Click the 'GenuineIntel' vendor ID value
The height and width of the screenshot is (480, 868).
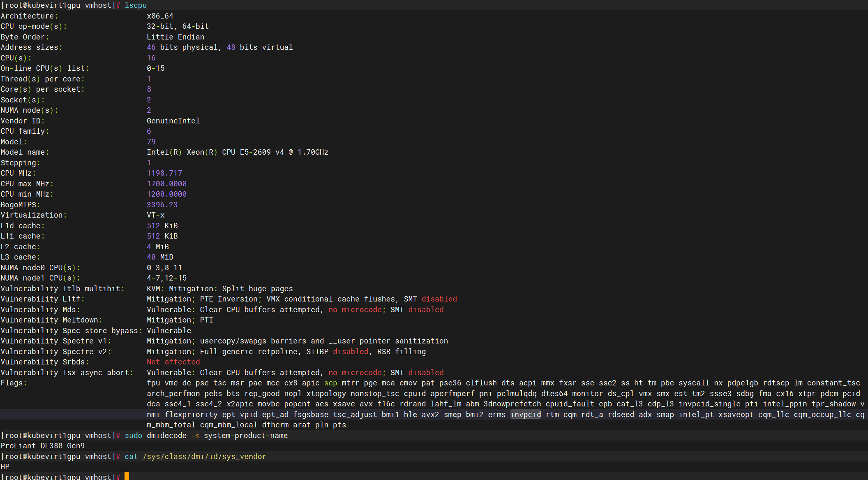tap(173, 121)
